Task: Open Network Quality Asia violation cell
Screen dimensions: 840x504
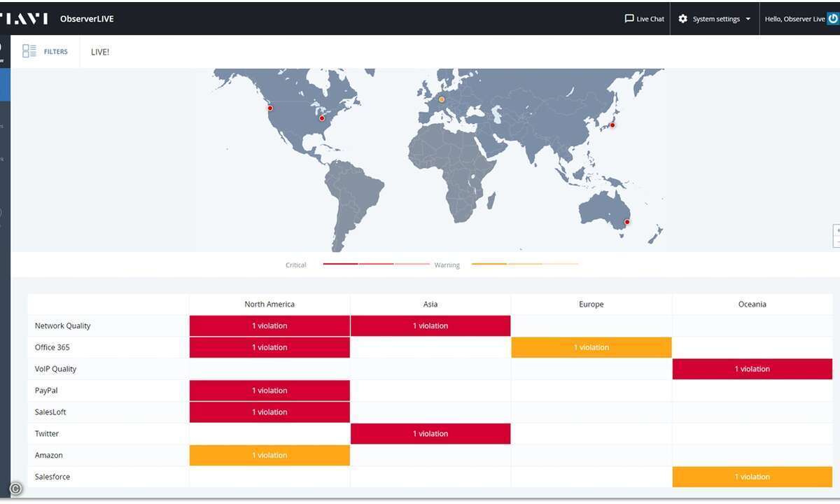Action: (430, 326)
